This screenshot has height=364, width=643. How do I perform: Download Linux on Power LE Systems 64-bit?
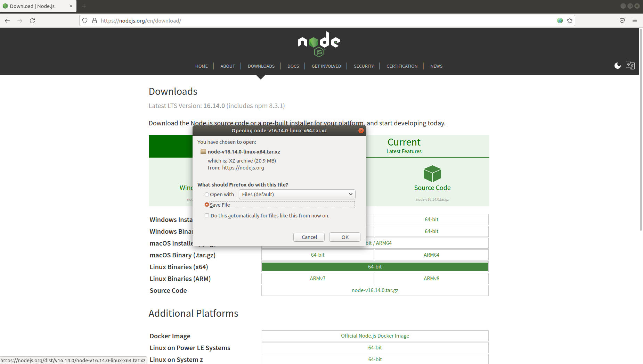375,348
